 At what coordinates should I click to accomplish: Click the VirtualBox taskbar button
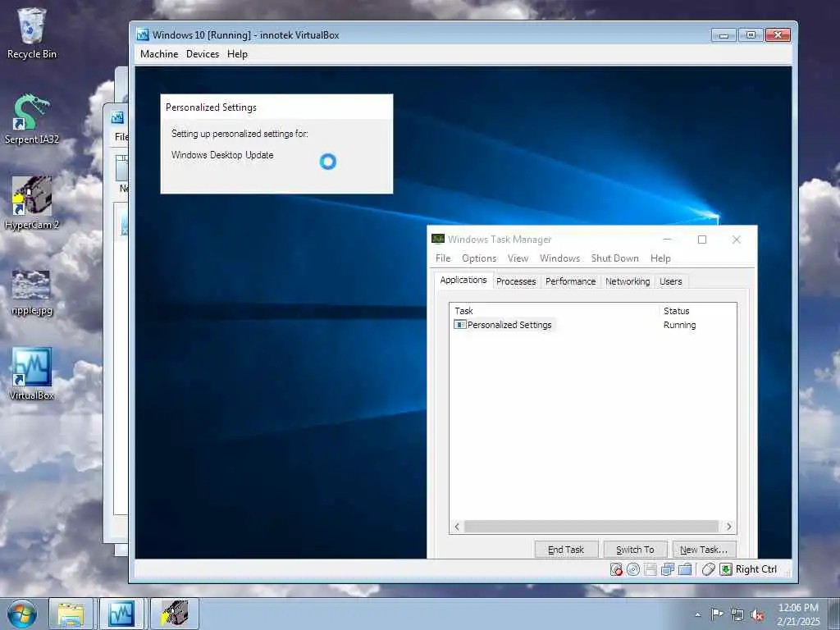click(x=121, y=614)
